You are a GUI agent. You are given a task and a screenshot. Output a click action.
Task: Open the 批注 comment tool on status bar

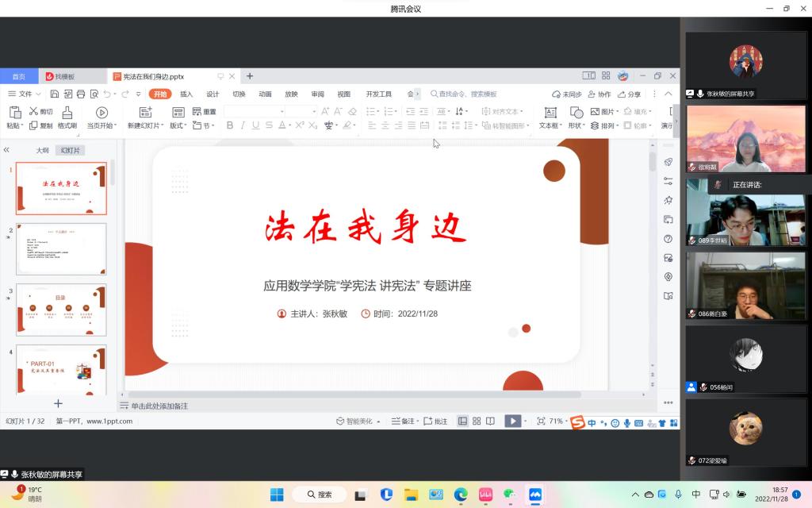pyautogui.click(x=436, y=421)
